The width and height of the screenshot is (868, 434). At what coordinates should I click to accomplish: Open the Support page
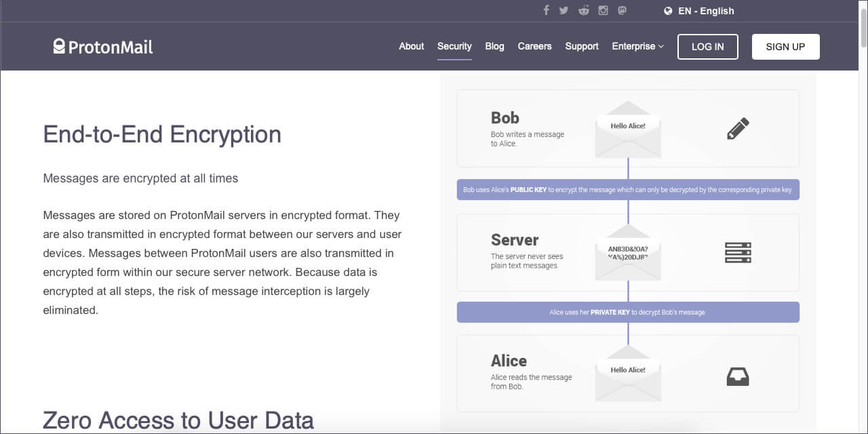(582, 46)
